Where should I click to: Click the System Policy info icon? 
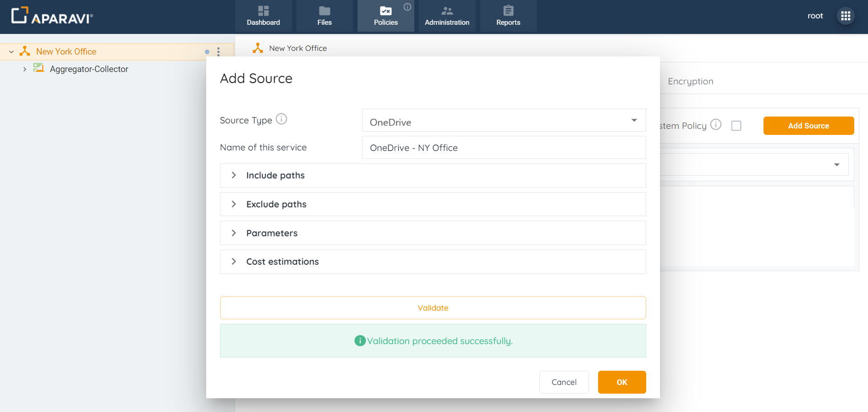click(715, 125)
